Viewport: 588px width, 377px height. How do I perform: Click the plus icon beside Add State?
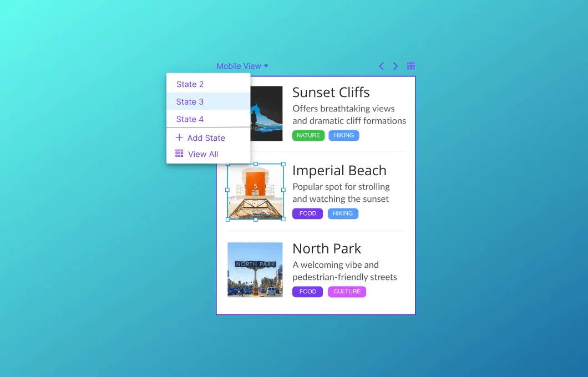coord(179,137)
